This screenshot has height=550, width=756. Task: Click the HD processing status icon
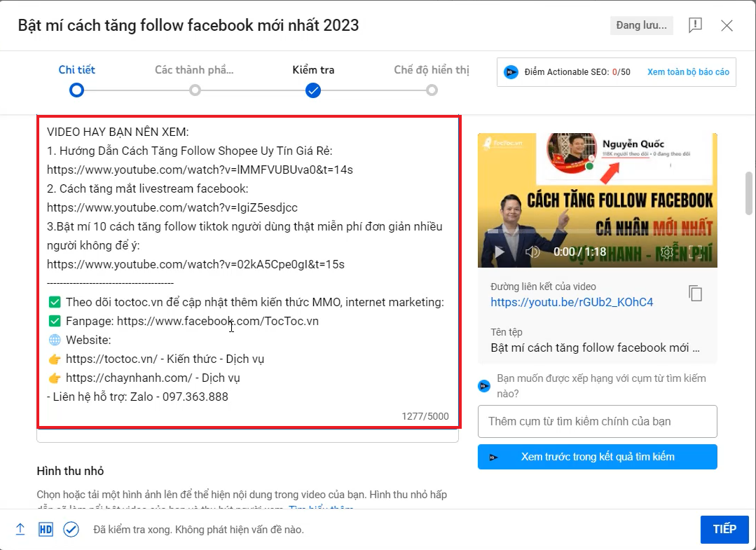pos(46,529)
